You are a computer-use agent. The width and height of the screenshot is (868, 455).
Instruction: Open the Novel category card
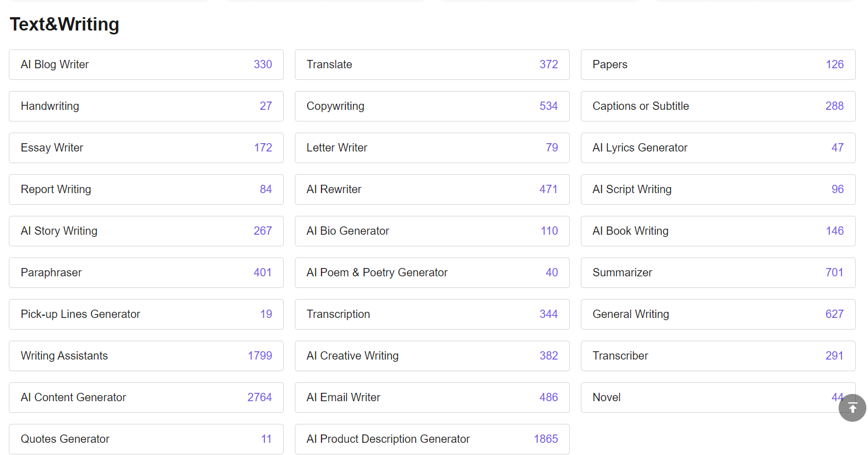(x=709, y=397)
